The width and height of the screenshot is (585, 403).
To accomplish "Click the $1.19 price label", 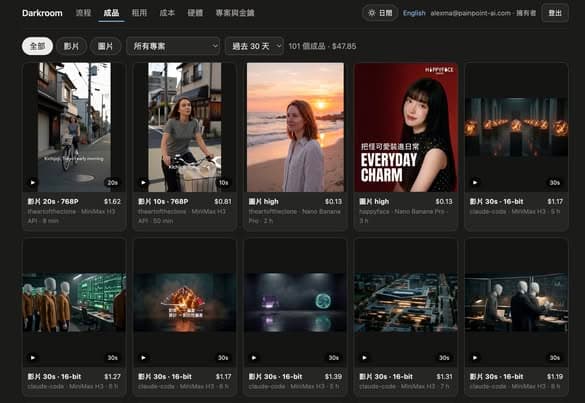I will (x=555, y=377).
